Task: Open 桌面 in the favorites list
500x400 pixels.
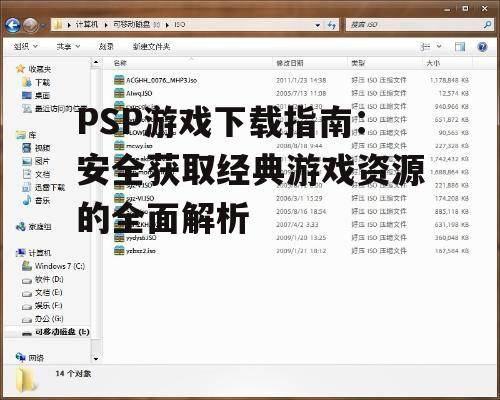Action: pos(42,96)
